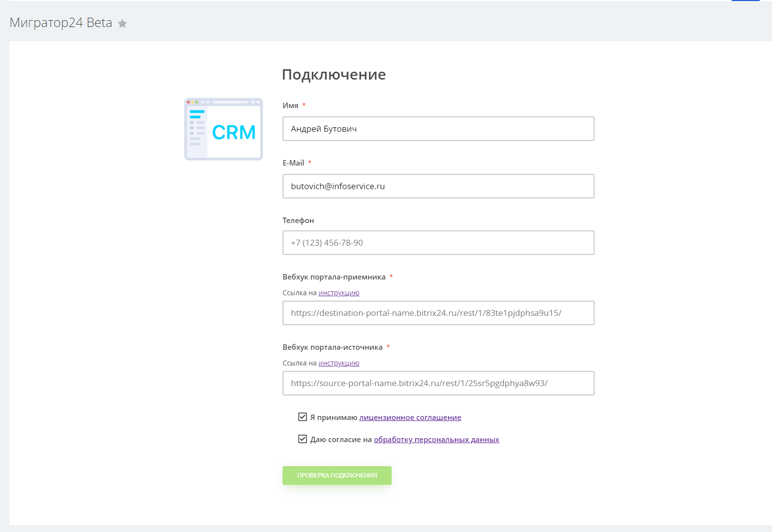Uncheck the personal data consent checkbox
Viewport: 772px width, 532px height.
coord(303,439)
